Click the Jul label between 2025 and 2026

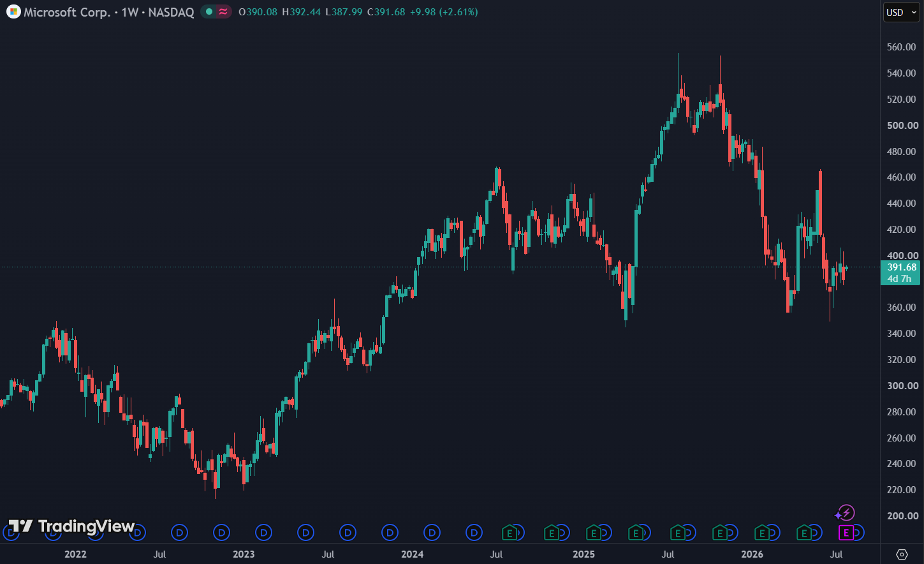(x=668, y=554)
